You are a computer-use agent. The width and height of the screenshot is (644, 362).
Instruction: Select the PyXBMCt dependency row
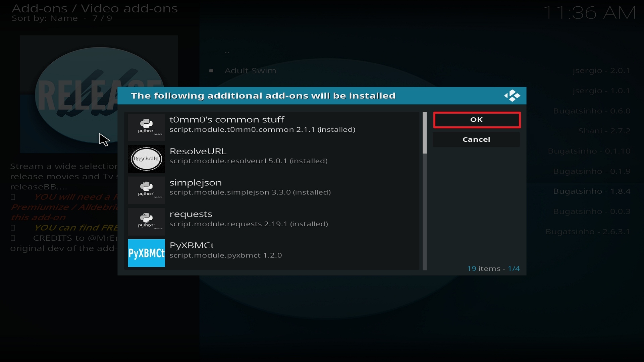pyautogui.click(x=272, y=253)
